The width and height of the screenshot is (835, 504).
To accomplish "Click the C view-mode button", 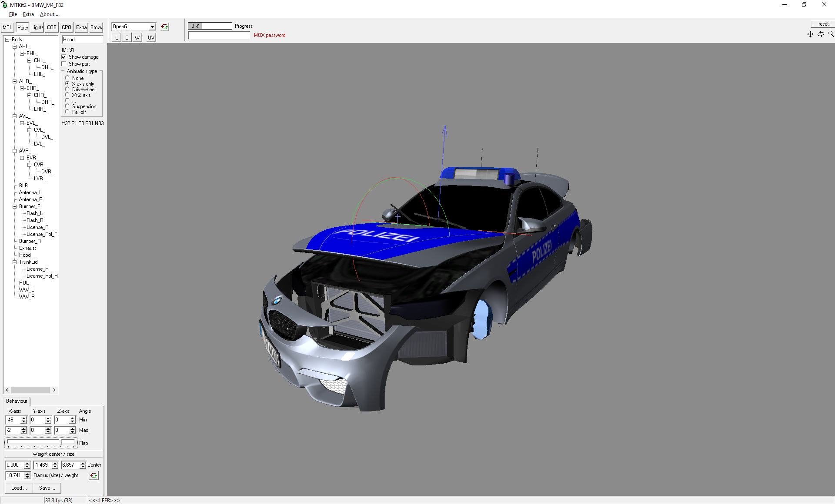I will pos(127,38).
